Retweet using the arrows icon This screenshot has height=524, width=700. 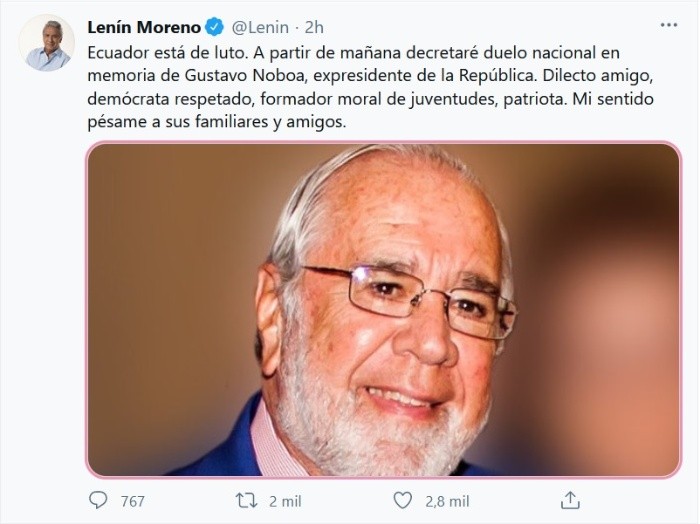tap(246, 499)
